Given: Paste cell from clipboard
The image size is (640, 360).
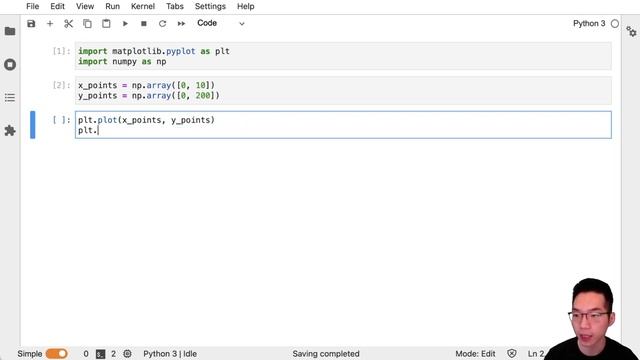Looking at the screenshot, I should click(x=106, y=24).
